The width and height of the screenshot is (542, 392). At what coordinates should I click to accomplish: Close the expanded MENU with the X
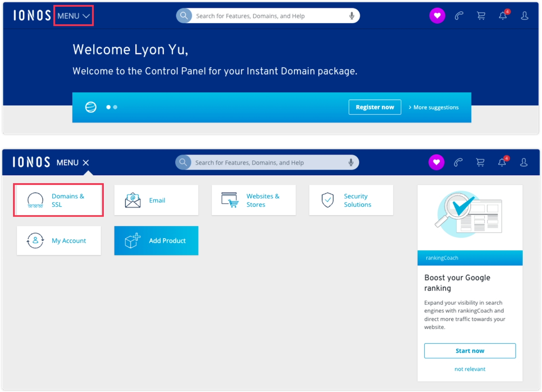(x=86, y=163)
